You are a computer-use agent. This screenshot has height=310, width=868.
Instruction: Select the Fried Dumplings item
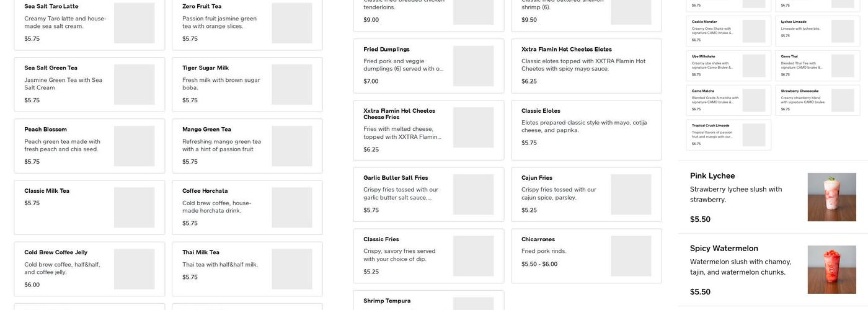[x=428, y=66]
